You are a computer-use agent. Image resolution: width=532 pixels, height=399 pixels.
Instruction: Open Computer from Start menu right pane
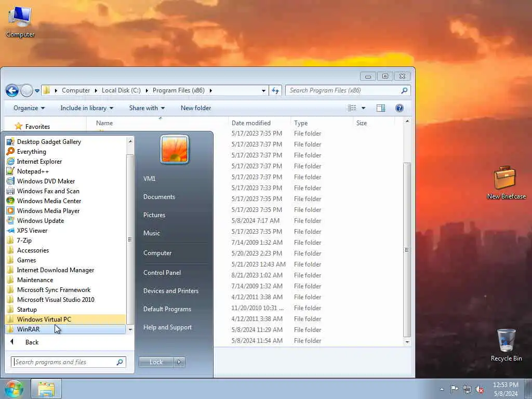pyautogui.click(x=157, y=253)
